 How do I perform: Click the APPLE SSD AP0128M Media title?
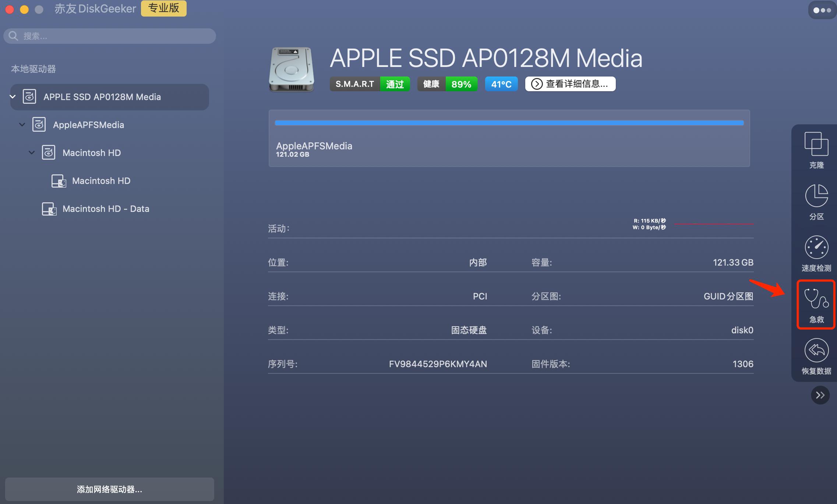pyautogui.click(x=486, y=58)
